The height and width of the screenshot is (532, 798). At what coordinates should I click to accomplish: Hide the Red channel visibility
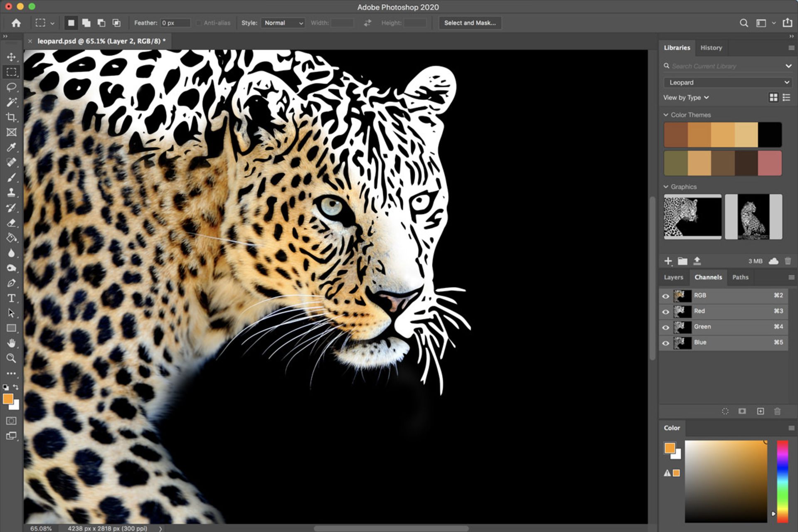665,311
